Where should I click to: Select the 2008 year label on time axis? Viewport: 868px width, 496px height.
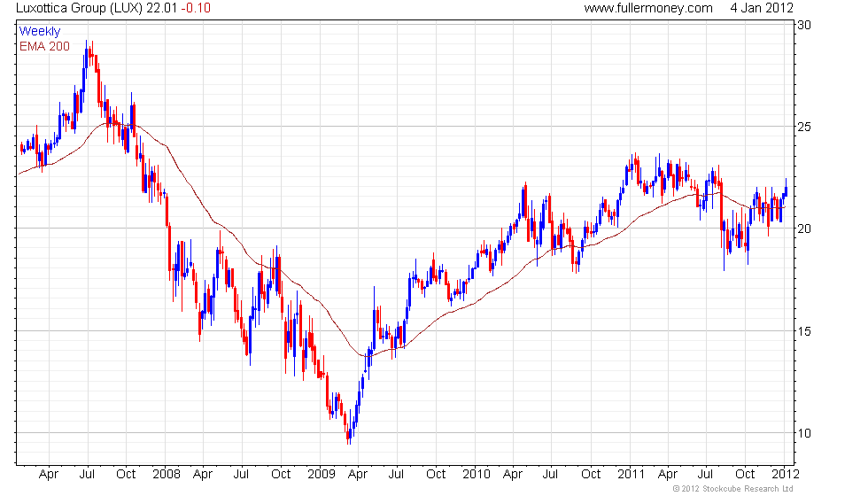coord(167,475)
